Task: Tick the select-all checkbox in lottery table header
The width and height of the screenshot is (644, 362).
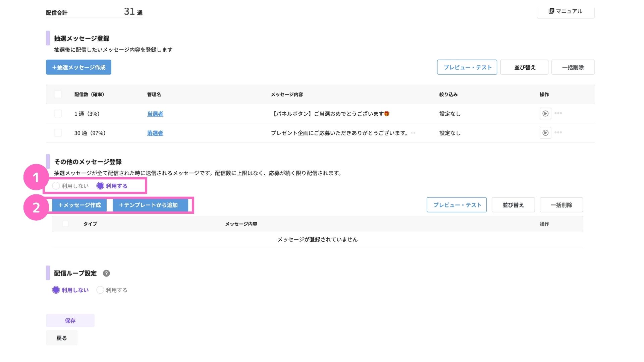Action: [x=58, y=94]
